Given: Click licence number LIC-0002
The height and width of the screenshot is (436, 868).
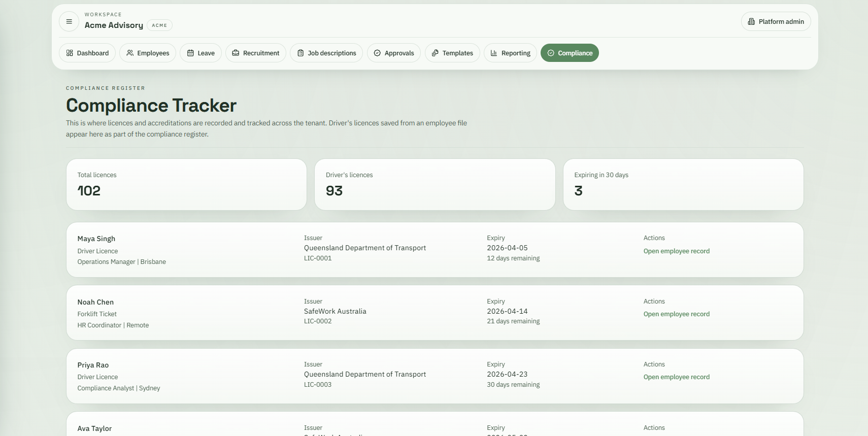Looking at the screenshot, I should coord(318,321).
